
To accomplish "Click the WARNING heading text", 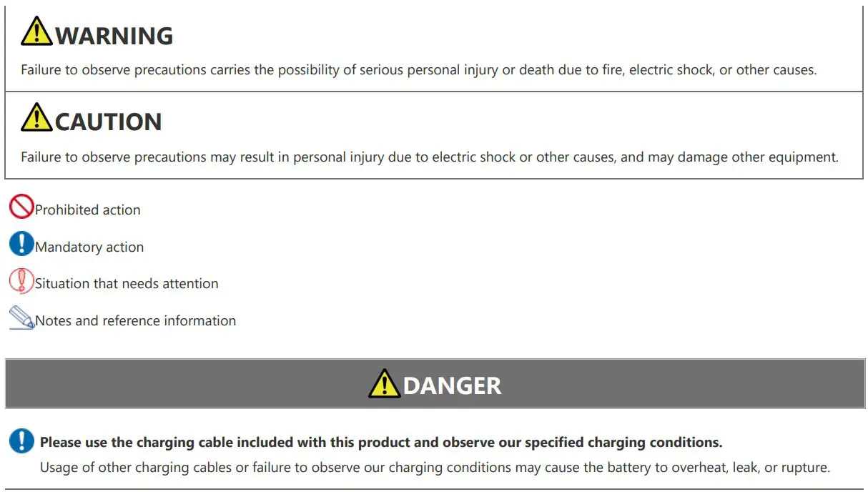I will (114, 36).
